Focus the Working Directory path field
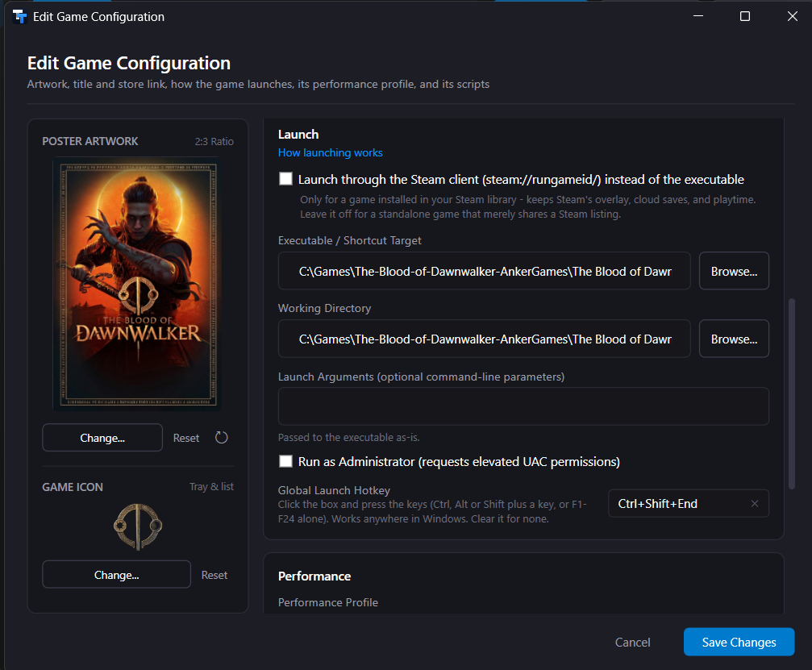The width and height of the screenshot is (812, 670). 484,339
